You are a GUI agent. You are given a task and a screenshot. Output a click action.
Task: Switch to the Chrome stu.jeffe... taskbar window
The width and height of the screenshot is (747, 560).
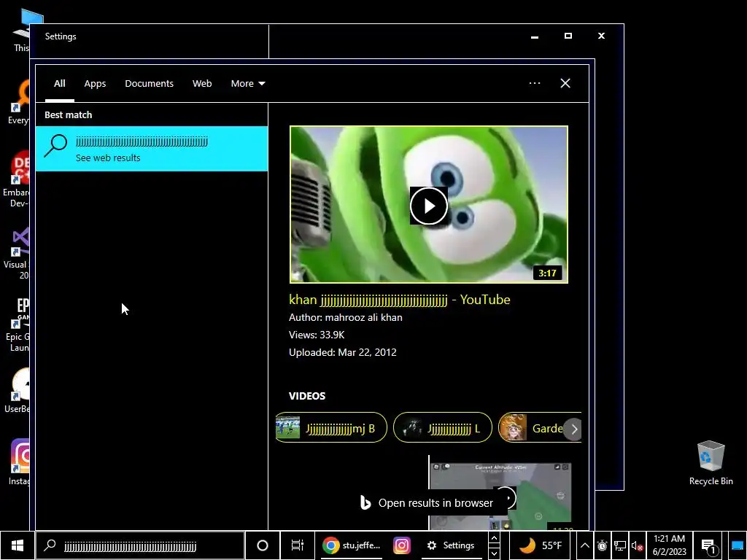point(351,545)
